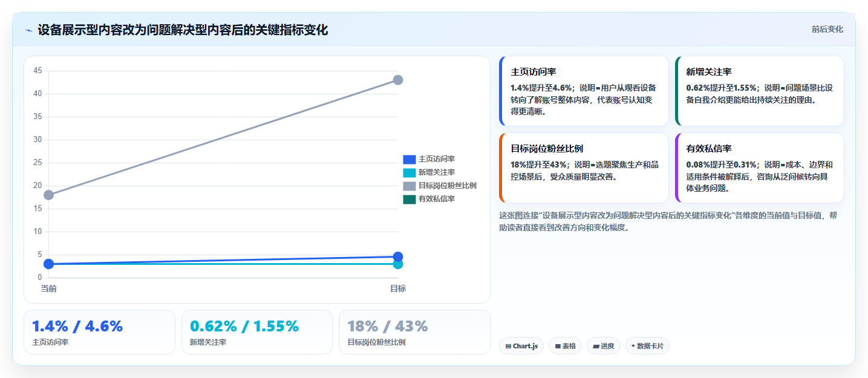Viewport: 868px width, 378px height.
Task: Click the cyan 新增关注率 legend swatch
Action: (410, 172)
